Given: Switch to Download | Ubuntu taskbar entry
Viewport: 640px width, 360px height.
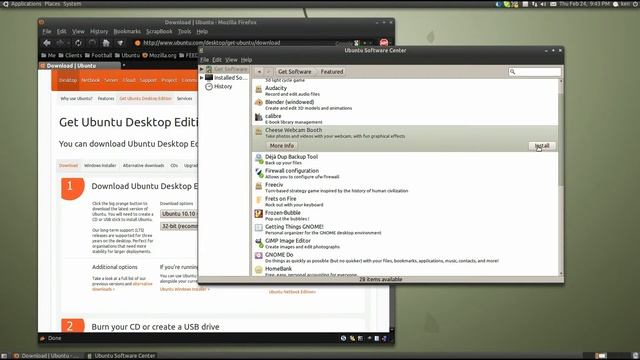Looking at the screenshot, I should [47, 356].
